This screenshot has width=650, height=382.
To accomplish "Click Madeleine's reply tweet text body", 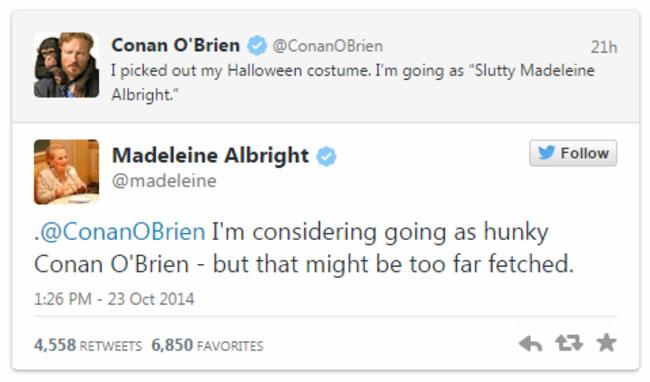I will tap(304, 248).
